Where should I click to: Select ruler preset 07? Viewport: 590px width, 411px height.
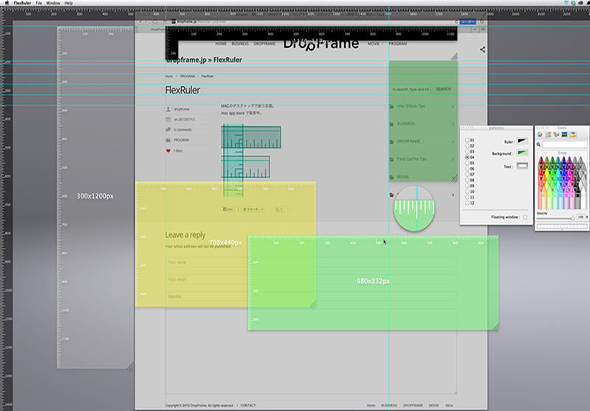pos(467,174)
